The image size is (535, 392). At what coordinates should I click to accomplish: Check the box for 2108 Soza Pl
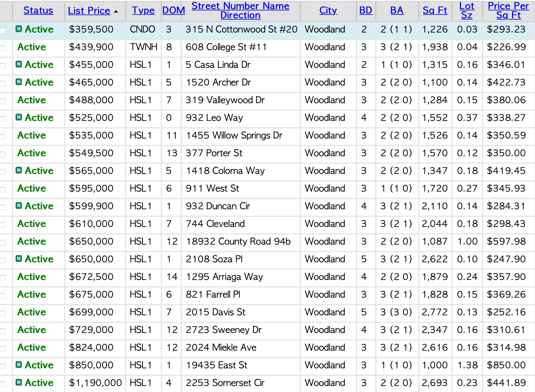(3, 260)
